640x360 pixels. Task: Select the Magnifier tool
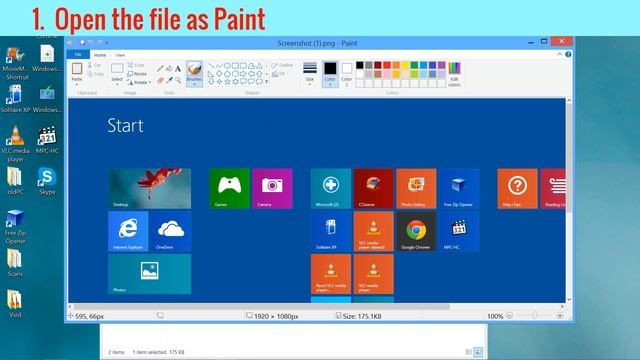tap(178, 80)
